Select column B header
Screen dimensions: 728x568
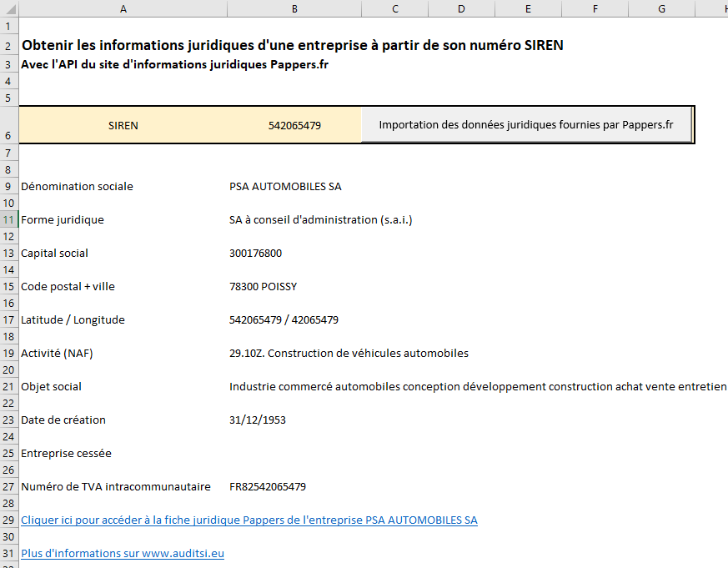coord(294,8)
